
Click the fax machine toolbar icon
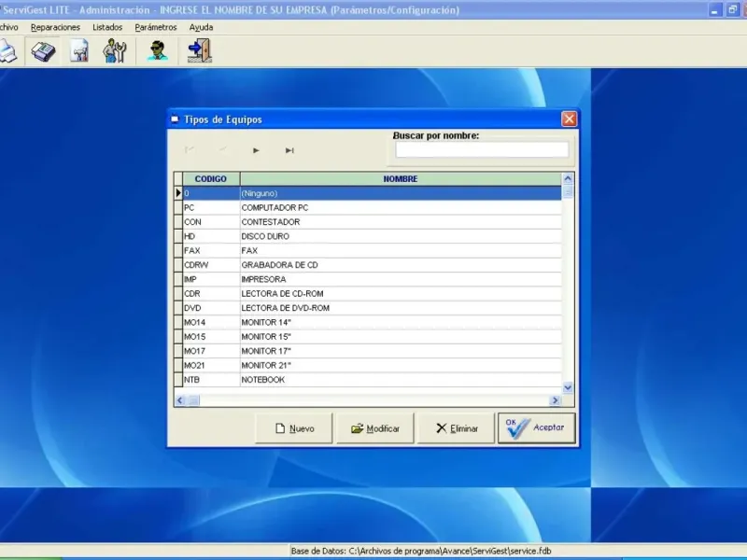(43, 51)
